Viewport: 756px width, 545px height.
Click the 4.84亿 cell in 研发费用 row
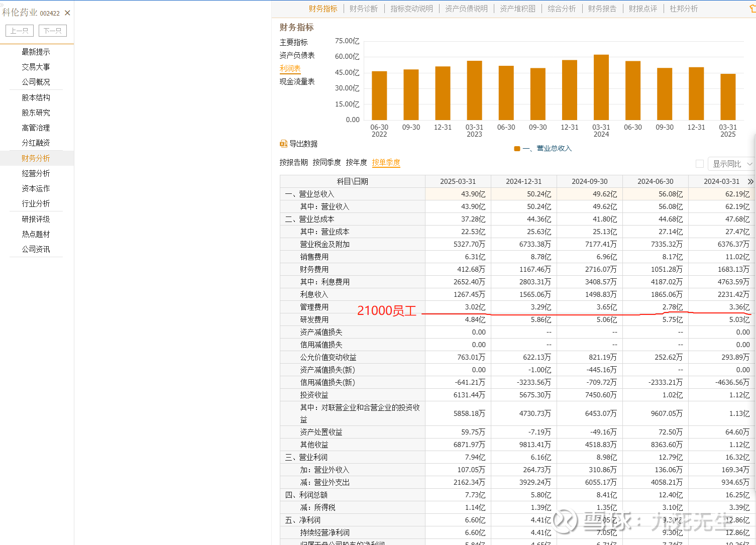click(458, 319)
